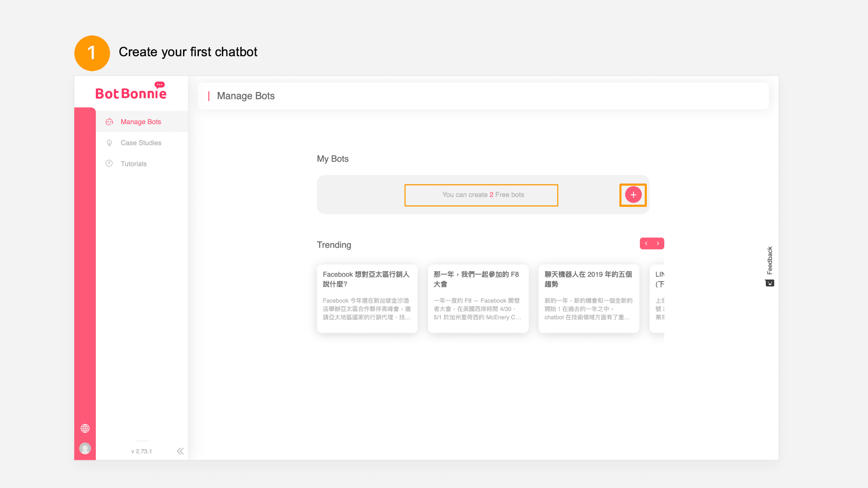Click the Manage Bots robot icon
The height and width of the screenshot is (488, 868).
(x=109, y=121)
